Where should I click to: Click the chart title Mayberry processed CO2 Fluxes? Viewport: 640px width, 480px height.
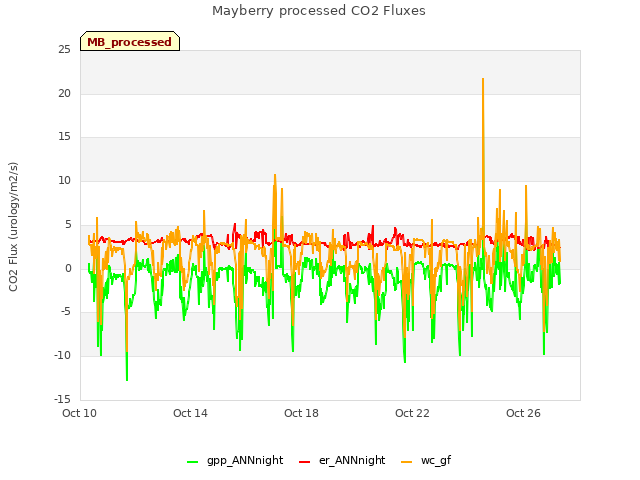[319, 11]
